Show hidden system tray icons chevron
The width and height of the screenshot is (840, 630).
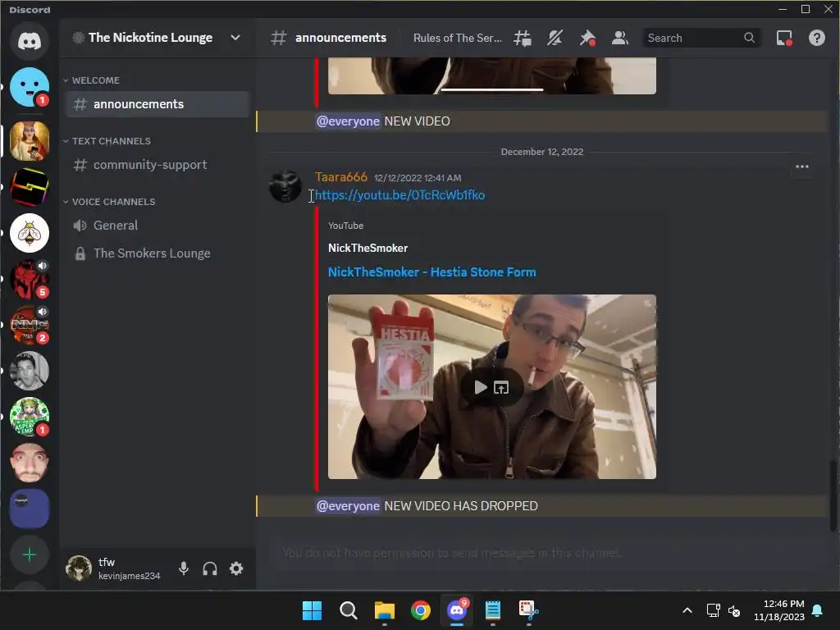click(x=687, y=610)
